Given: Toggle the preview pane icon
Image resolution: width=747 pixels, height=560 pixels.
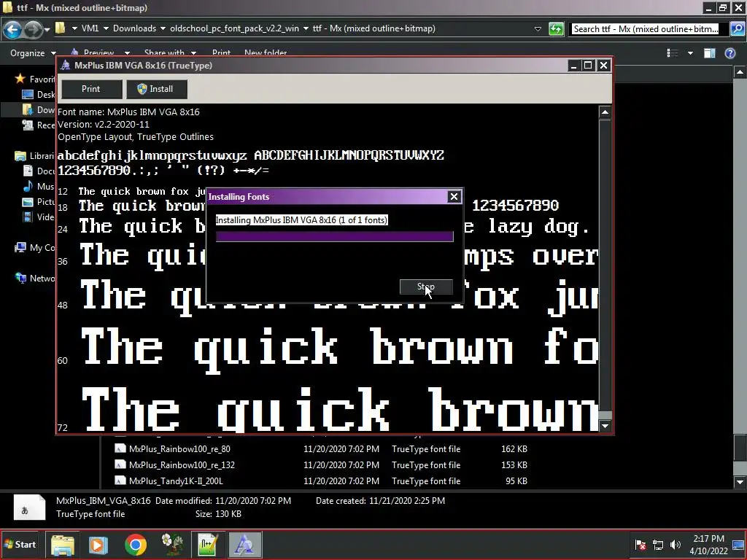Looking at the screenshot, I should [709, 52].
